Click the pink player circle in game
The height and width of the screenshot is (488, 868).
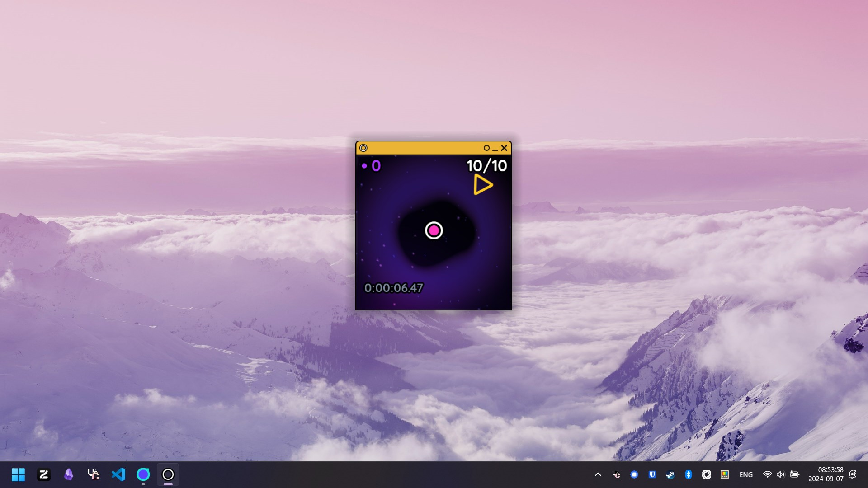[x=434, y=230]
